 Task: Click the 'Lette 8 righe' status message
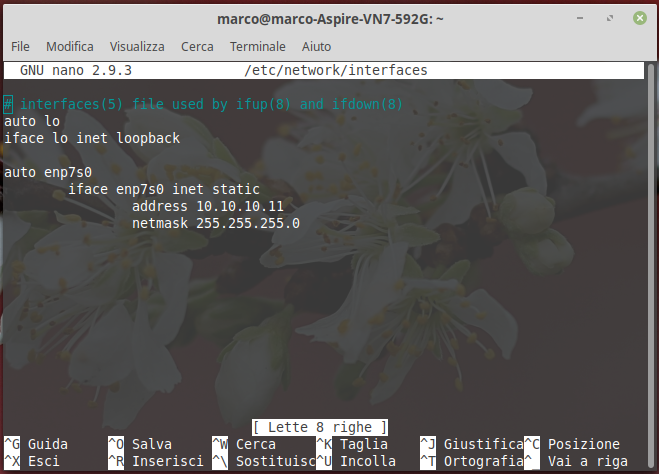click(320, 427)
